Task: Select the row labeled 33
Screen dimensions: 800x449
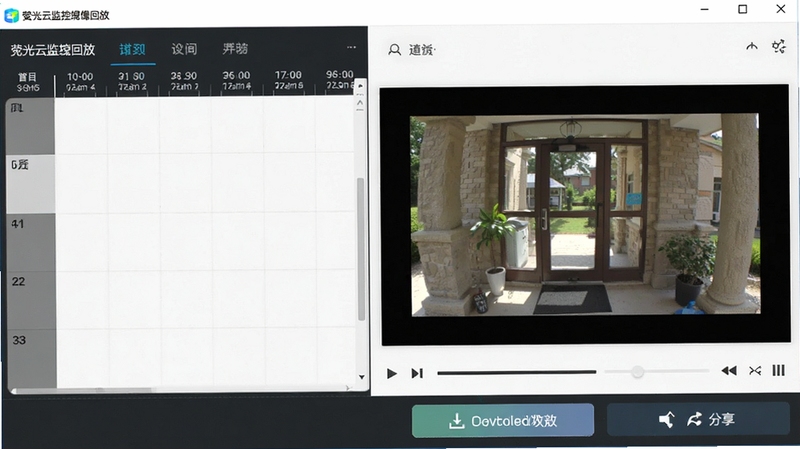Action: click(x=31, y=358)
